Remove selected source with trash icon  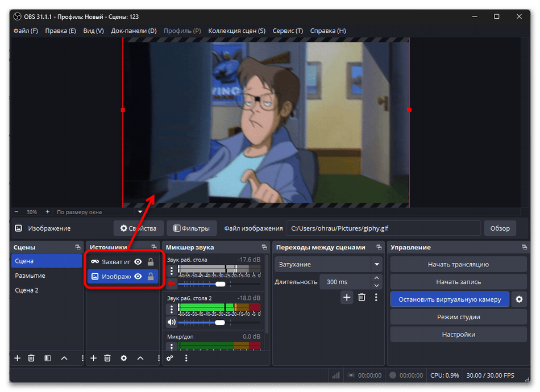point(107,358)
